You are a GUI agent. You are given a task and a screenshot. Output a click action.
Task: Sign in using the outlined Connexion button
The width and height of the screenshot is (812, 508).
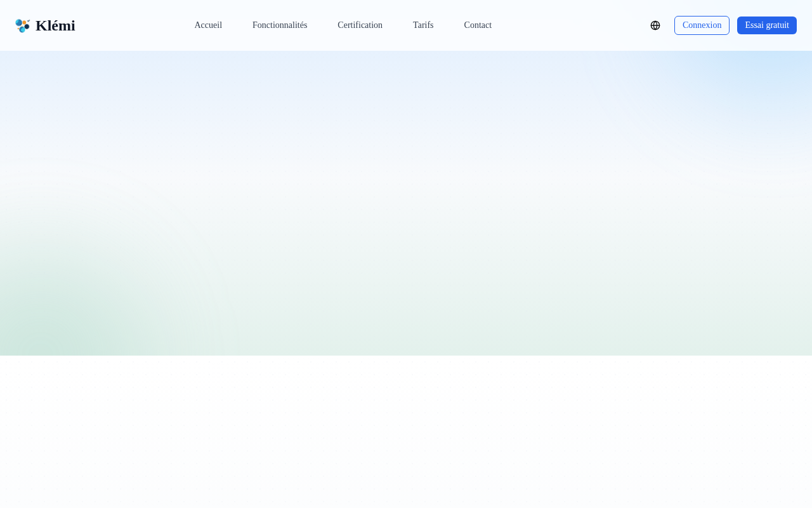pos(702,25)
